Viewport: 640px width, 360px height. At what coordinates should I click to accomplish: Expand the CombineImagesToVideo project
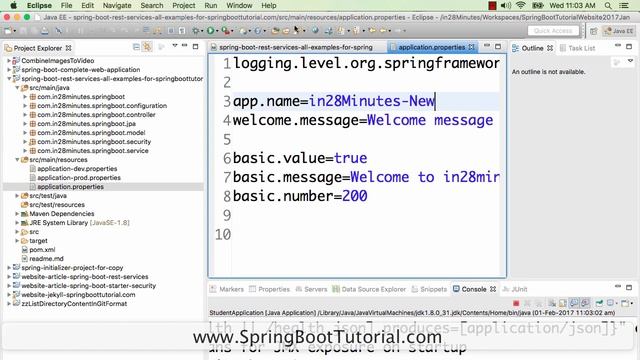[9, 60]
